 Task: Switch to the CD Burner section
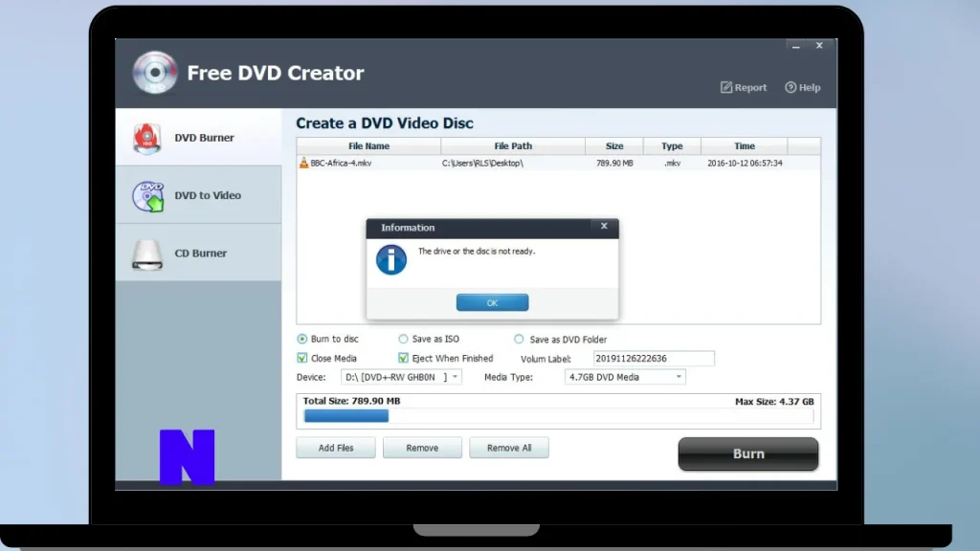[199, 253]
